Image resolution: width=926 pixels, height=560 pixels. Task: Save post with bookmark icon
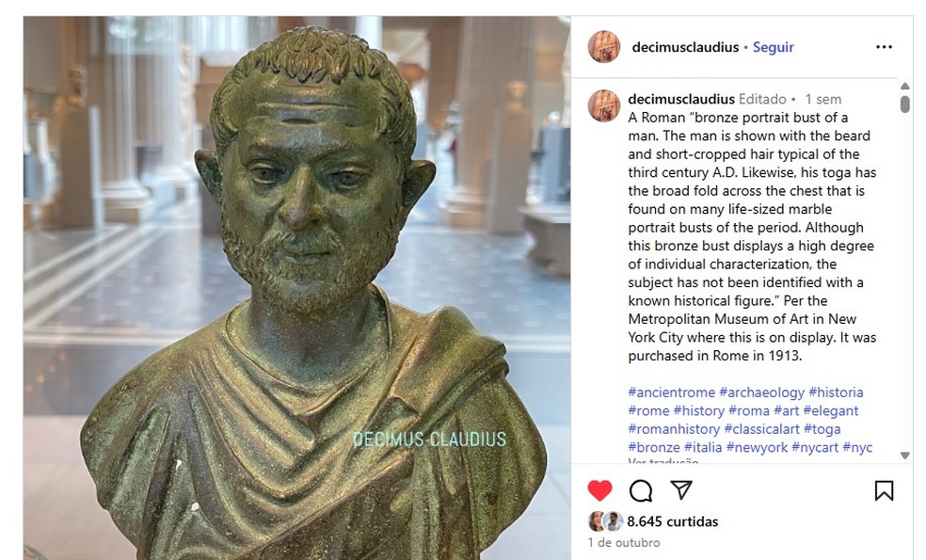click(884, 490)
